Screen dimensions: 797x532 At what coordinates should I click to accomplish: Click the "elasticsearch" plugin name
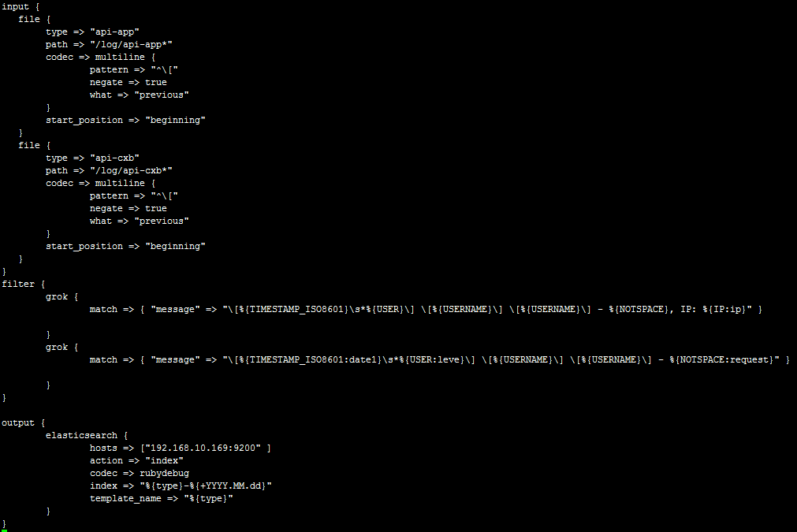(81, 436)
